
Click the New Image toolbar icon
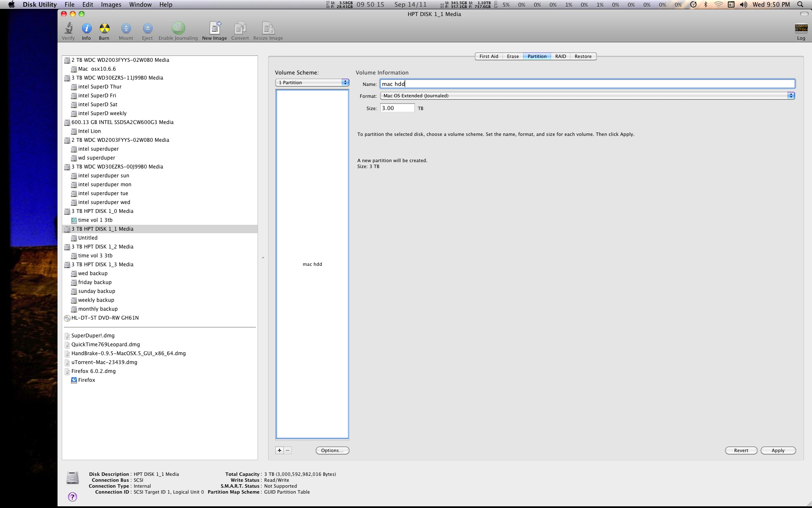tap(214, 29)
